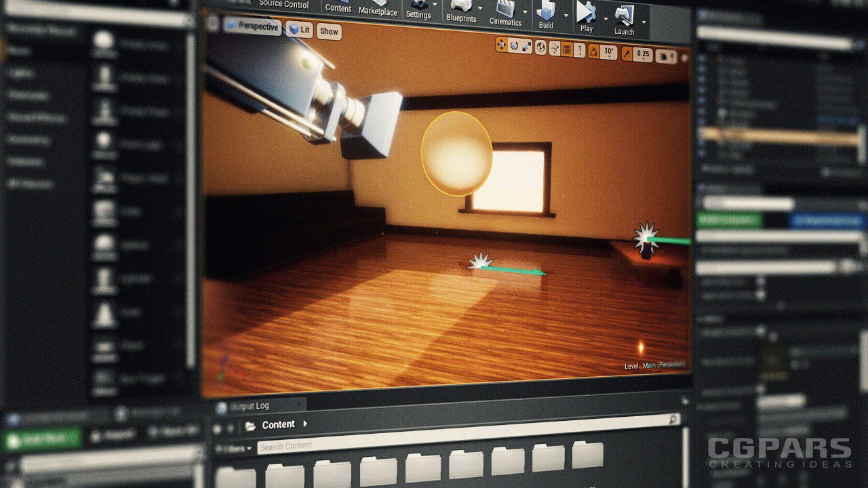This screenshot has width=868, height=488.
Task: Toggle grid snapping in the viewport
Action: 568,49
